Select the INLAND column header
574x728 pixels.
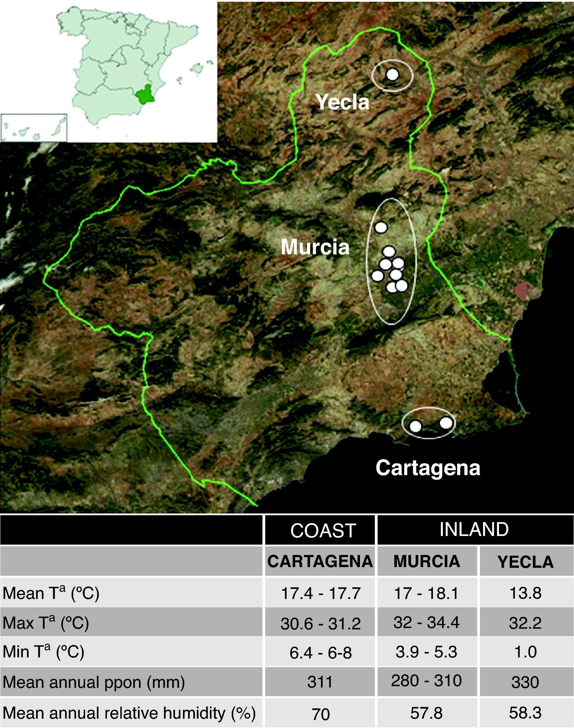coord(474,529)
